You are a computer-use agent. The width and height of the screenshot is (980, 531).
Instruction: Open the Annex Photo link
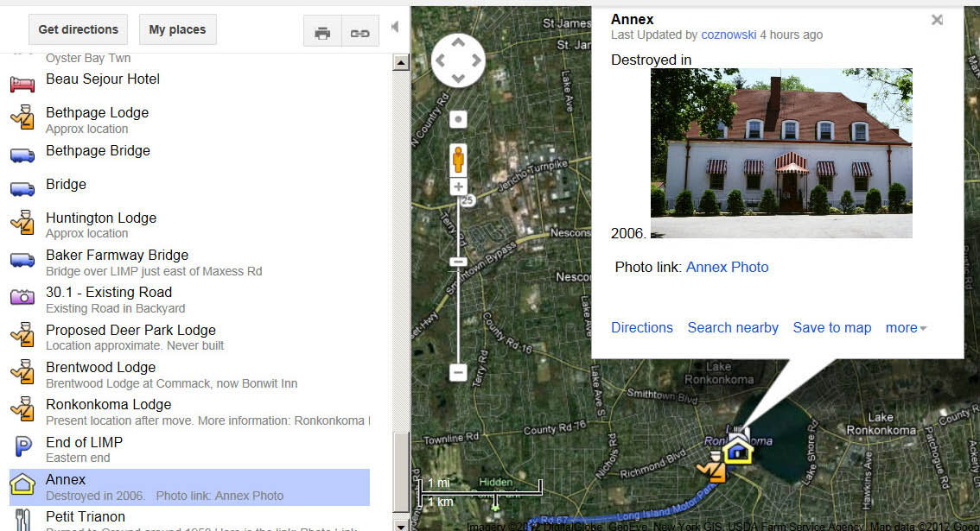pos(728,267)
